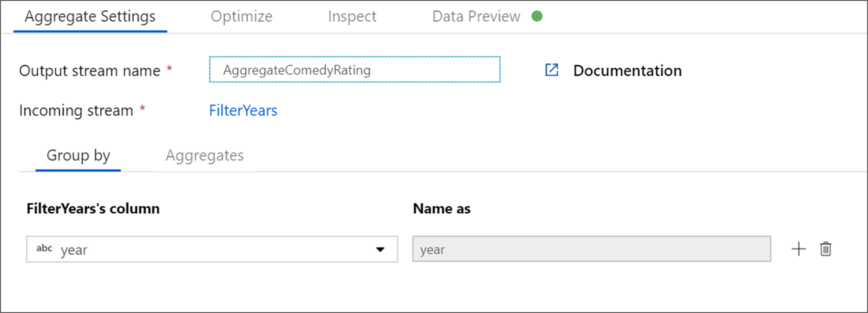868x313 pixels.
Task: Select the Aggregate Settings tab
Action: point(90,16)
